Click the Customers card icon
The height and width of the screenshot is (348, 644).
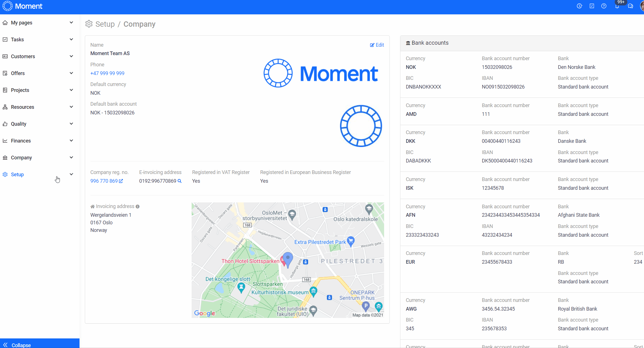(5, 57)
